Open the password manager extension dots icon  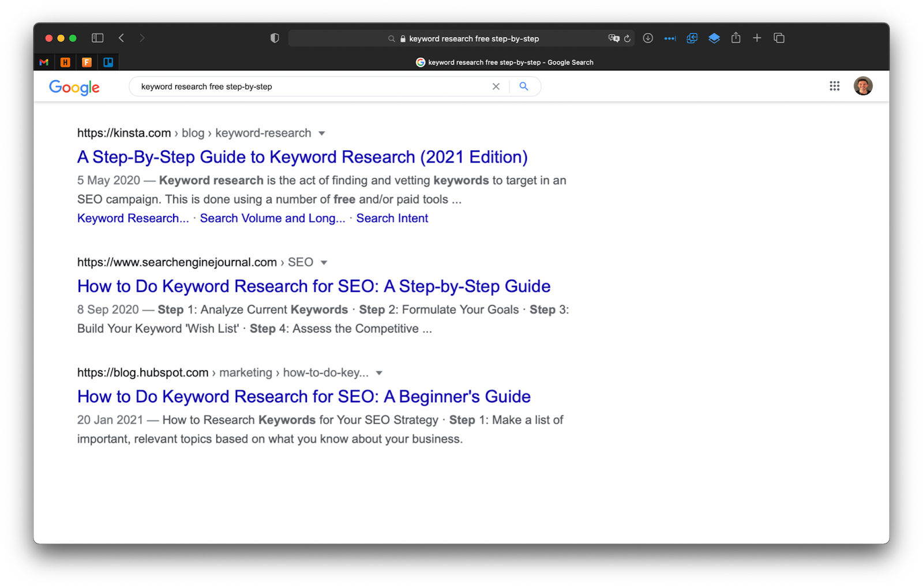click(670, 39)
